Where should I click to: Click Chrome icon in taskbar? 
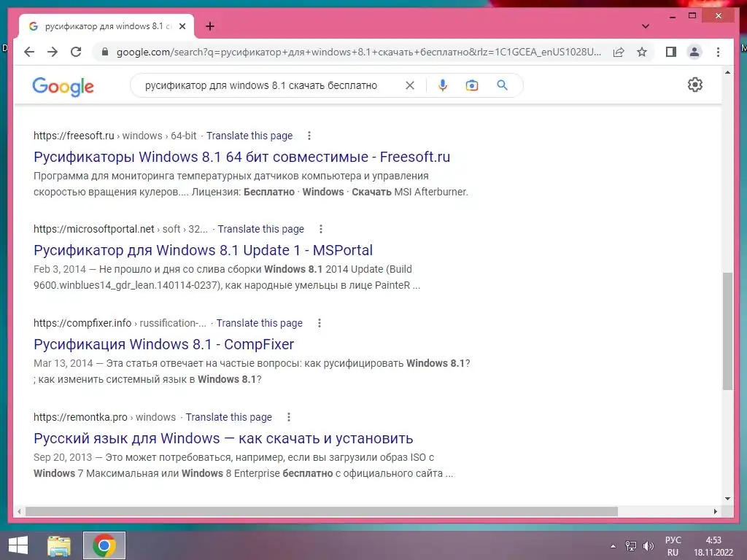[104, 545]
